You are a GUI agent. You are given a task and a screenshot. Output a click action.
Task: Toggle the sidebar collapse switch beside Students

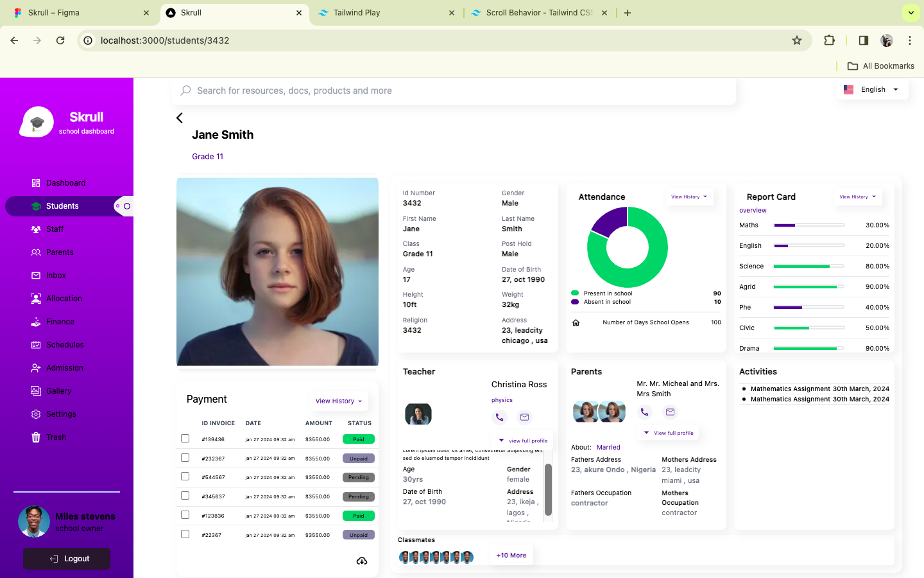(x=123, y=206)
